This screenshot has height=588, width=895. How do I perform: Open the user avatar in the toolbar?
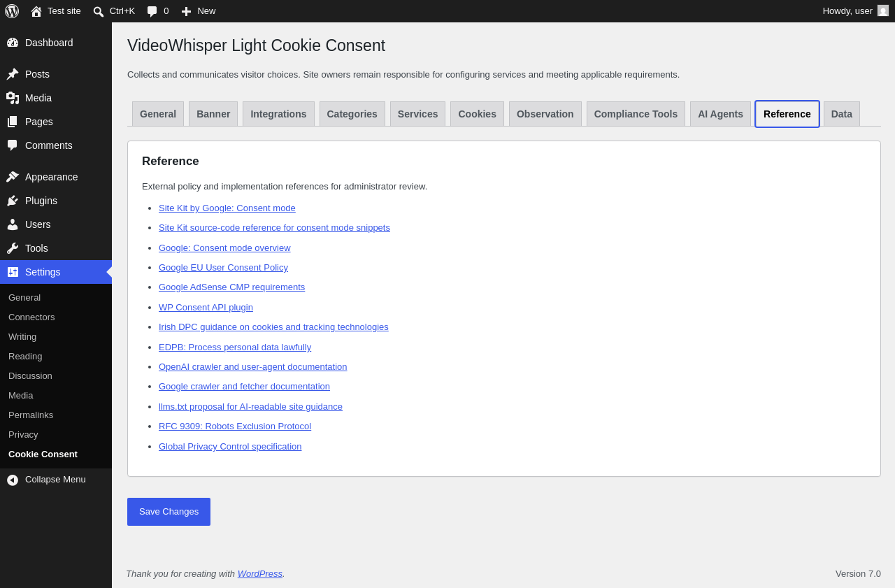883,10
